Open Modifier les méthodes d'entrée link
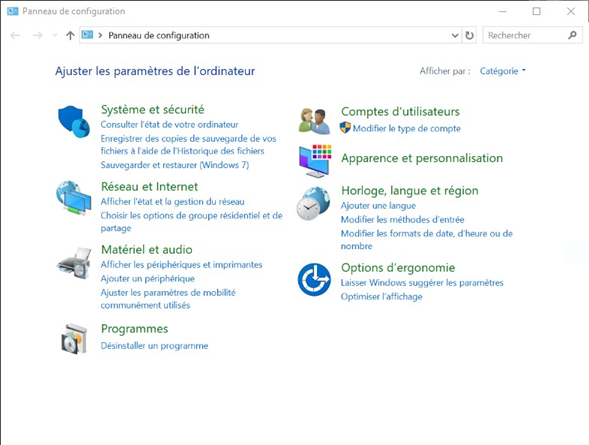The image size is (589, 445). 402,220
